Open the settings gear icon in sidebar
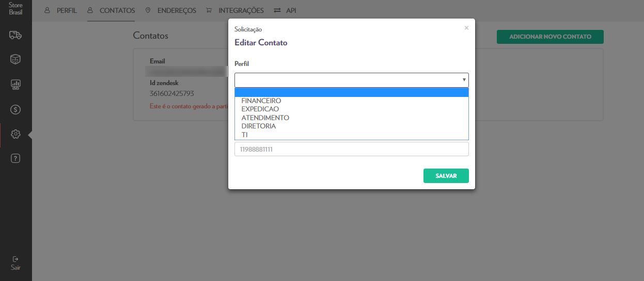 [x=15, y=134]
